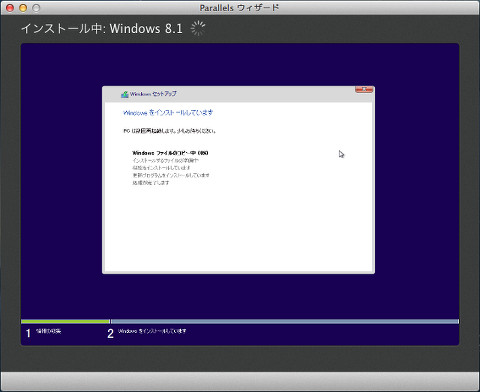The image size is (480, 392).
Task: Click blue heading 'Windows をインストールしています' in dialog
Action: coord(168,113)
